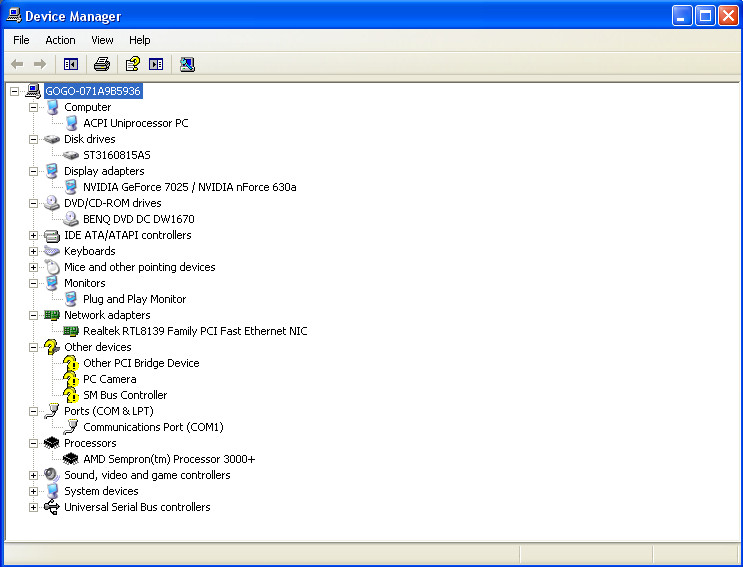Click the action pane toolbar icon right of Properties
This screenshot has width=743, height=567.
pyautogui.click(x=156, y=64)
